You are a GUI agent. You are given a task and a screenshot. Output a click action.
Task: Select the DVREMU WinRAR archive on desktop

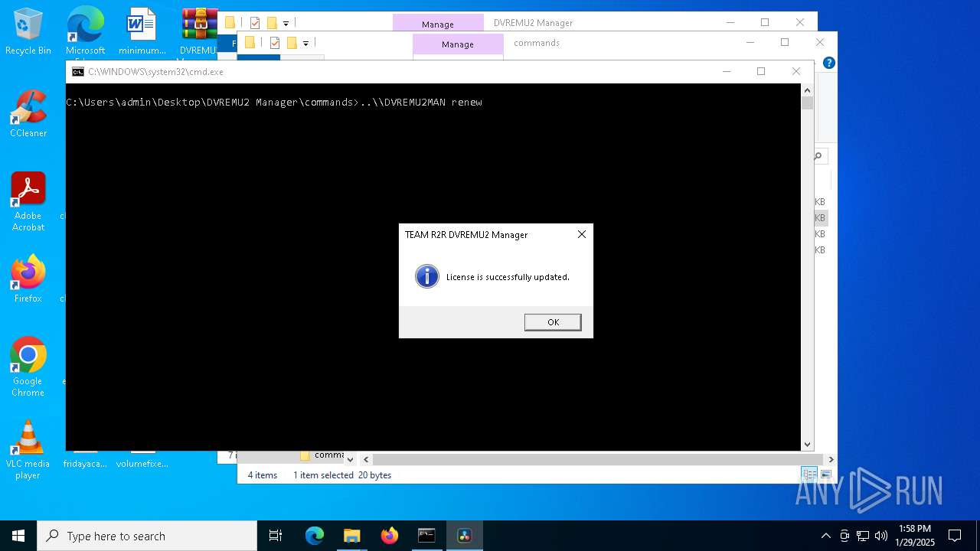(x=199, y=31)
